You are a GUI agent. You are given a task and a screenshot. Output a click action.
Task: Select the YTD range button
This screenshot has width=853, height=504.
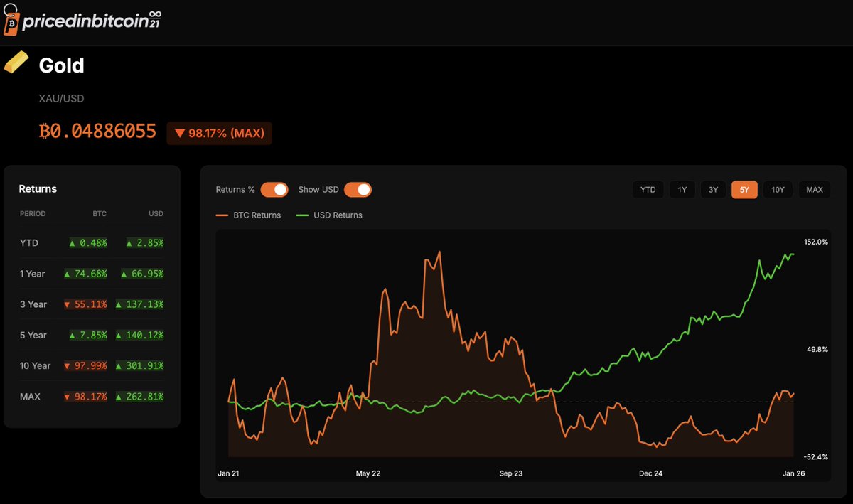click(648, 189)
